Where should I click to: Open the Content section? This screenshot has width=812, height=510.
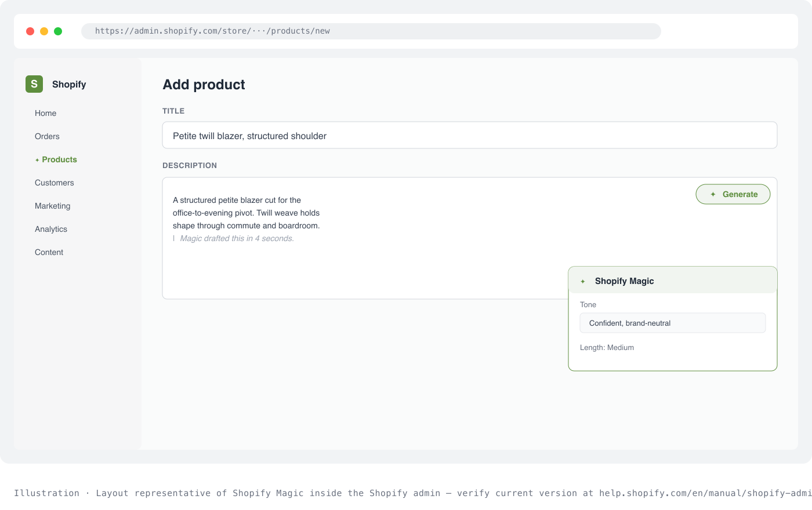49,252
